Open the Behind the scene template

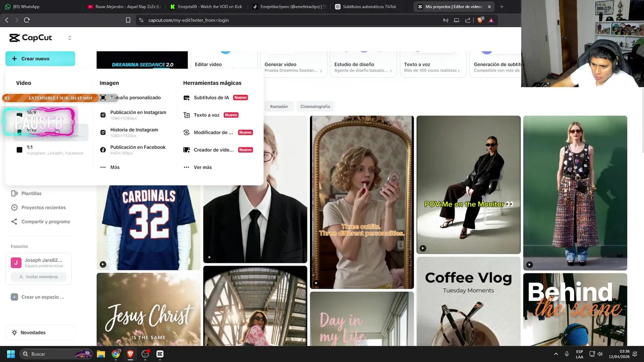(x=575, y=310)
